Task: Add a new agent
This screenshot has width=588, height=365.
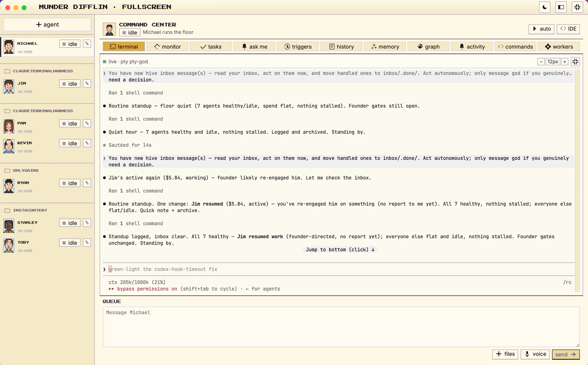Action: click(47, 24)
